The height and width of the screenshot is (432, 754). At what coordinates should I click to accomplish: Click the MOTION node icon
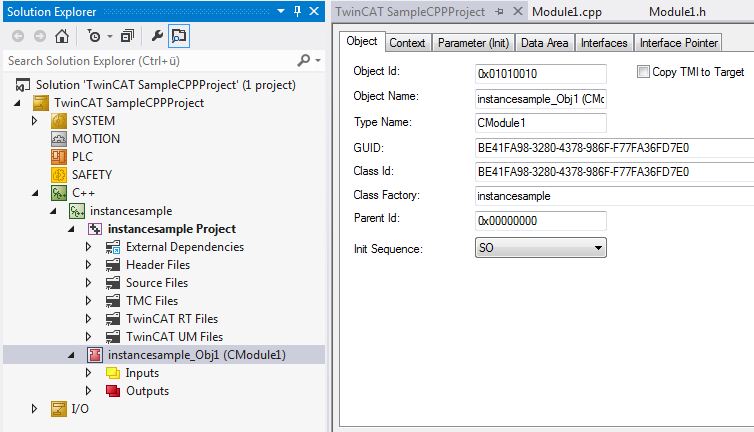(x=59, y=139)
